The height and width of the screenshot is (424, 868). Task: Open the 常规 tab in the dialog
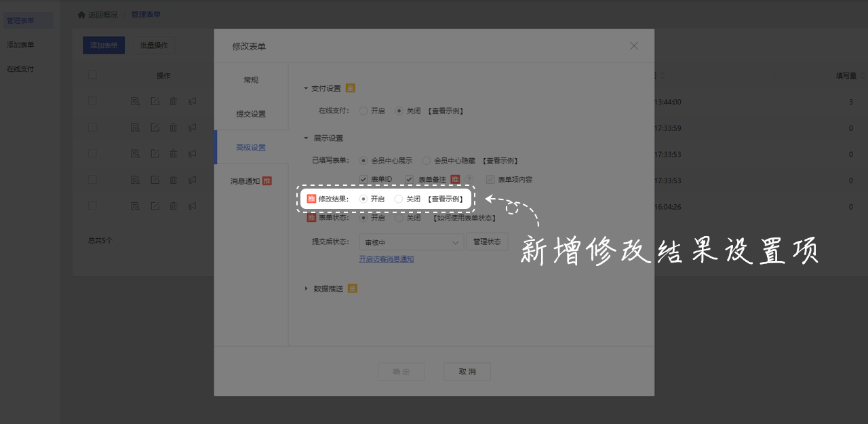(x=251, y=80)
